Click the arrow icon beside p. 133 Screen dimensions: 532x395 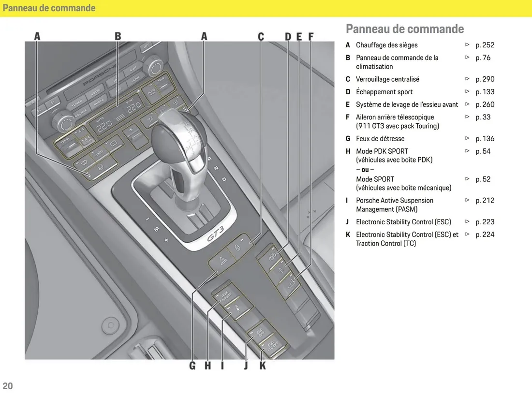click(467, 91)
